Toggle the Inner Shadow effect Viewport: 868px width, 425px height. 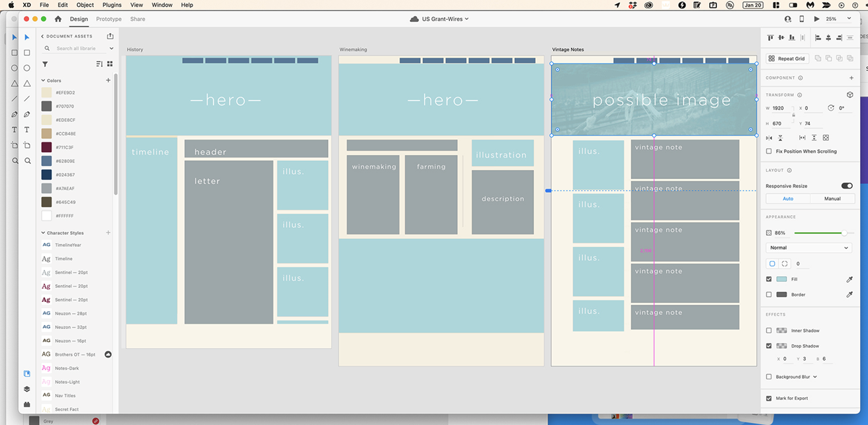click(x=769, y=330)
